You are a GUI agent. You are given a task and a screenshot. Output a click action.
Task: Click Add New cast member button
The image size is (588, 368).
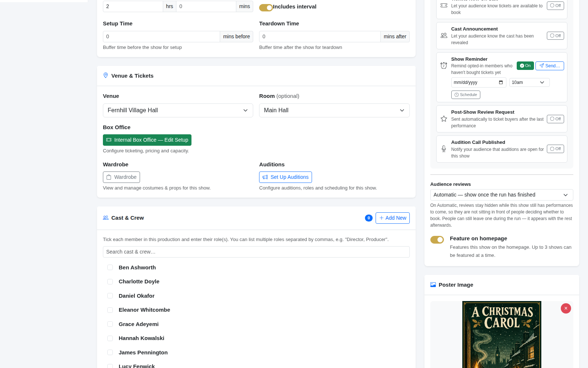tap(392, 218)
